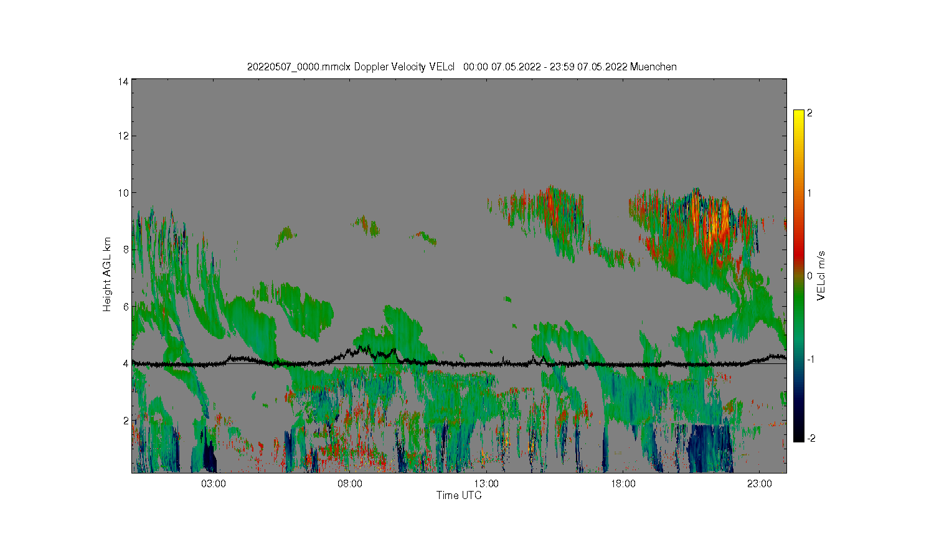This screenshot has width=934, height=560.
Task: Click the 'VELcl m/s' colorbar label
Action: point(821,276)
